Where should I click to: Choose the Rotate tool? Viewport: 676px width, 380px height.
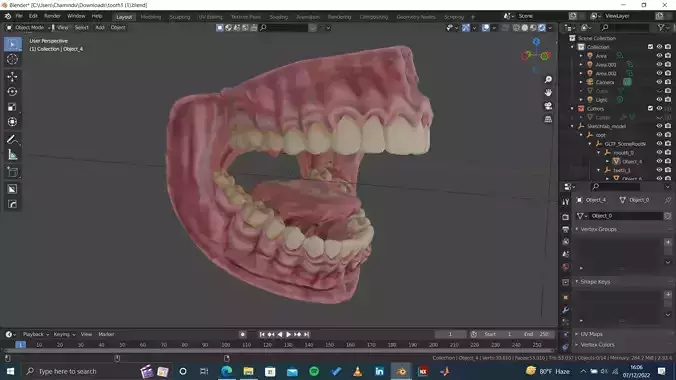tap(12, 91)
